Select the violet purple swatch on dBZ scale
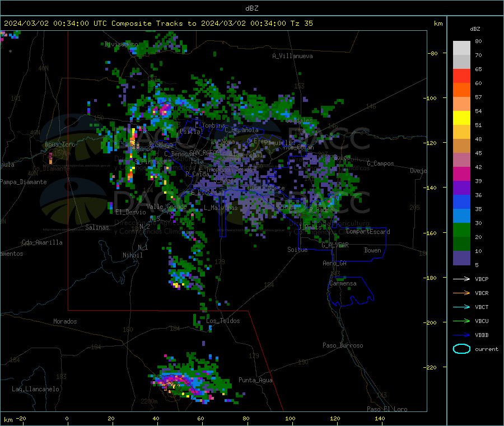This screenshot has height=426, width=504. (461, 188)
